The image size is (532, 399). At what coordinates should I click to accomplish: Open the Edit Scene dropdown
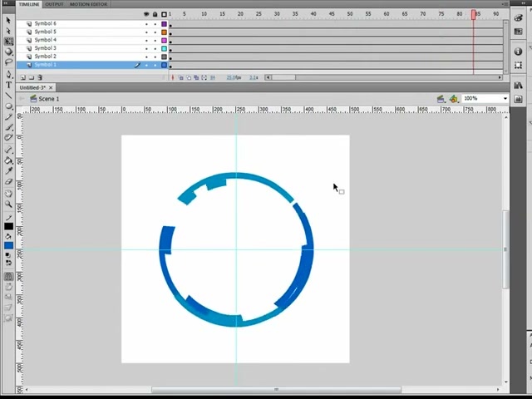pyautogui.click(x=441, y=99)
